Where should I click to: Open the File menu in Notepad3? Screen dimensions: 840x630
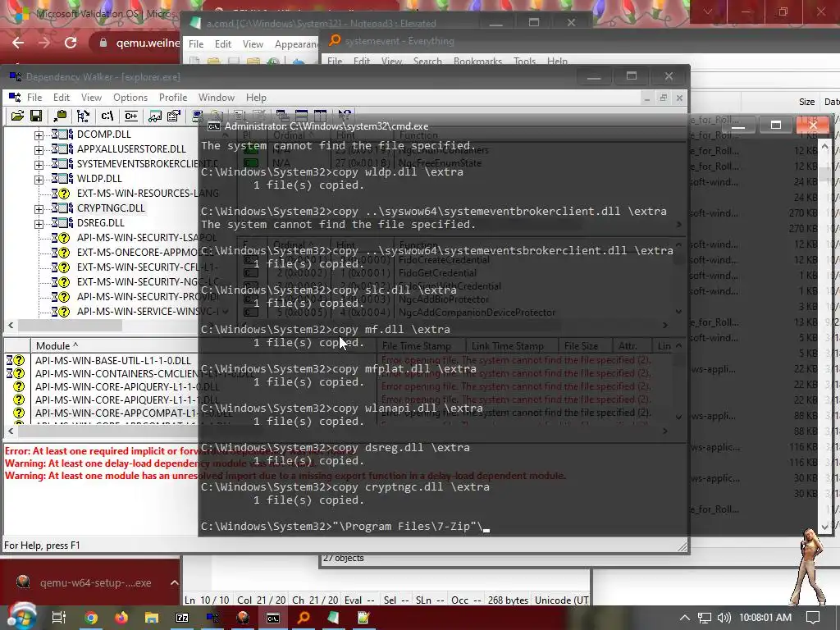point(195,44)
